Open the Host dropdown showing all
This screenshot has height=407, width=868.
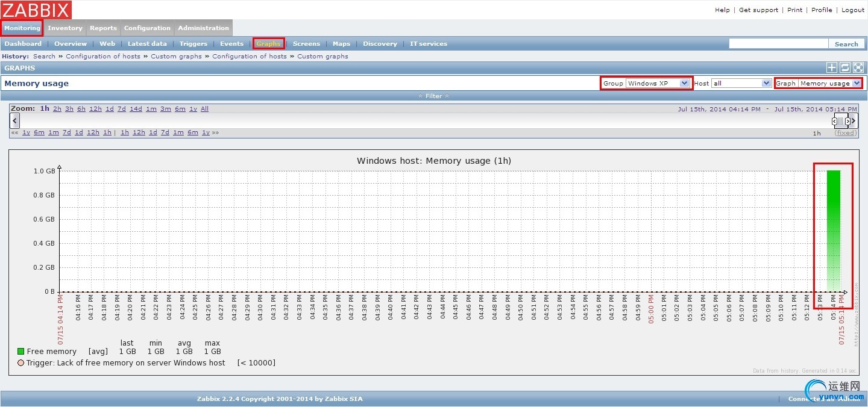741,83
